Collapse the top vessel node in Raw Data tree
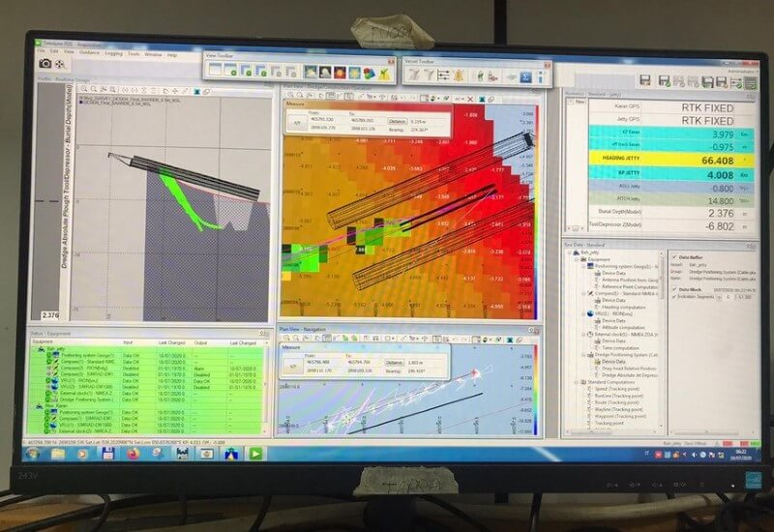 click(570, 252)
